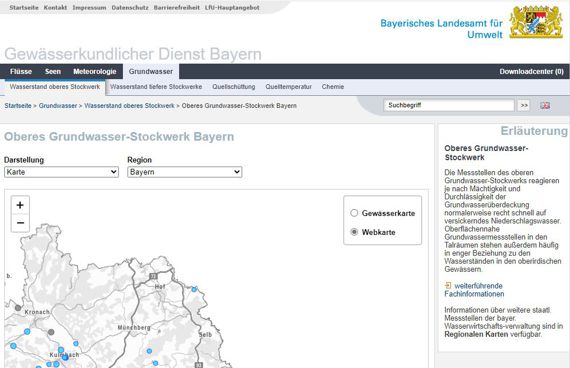This screenshot has width=570, height=368.
Task: Switch to the Meteorologie menu tab
Action: (x=95, y=72)
